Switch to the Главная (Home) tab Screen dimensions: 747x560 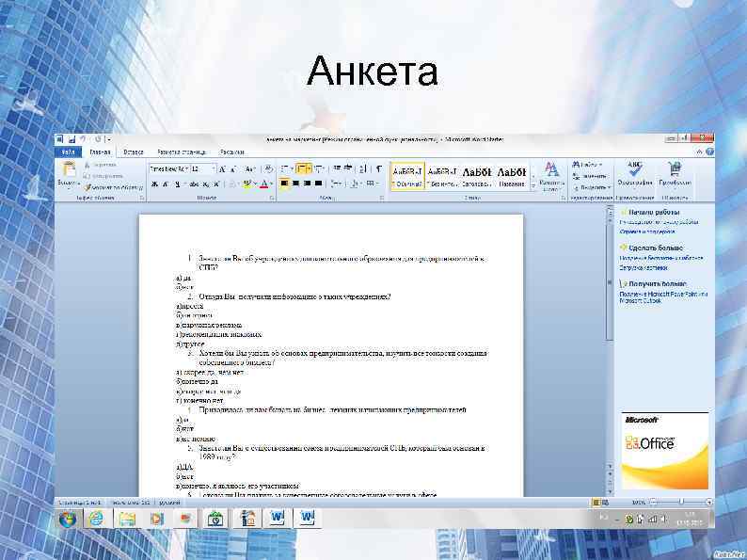(100, 152)
